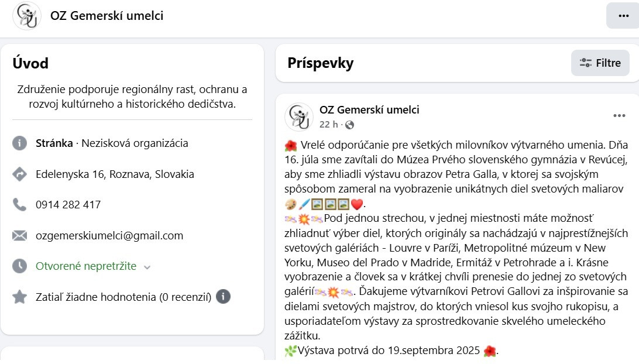This screenshot has width=639, height=364.
Task: Open the Filtre posts filter button
Action: tap(600, 63)
